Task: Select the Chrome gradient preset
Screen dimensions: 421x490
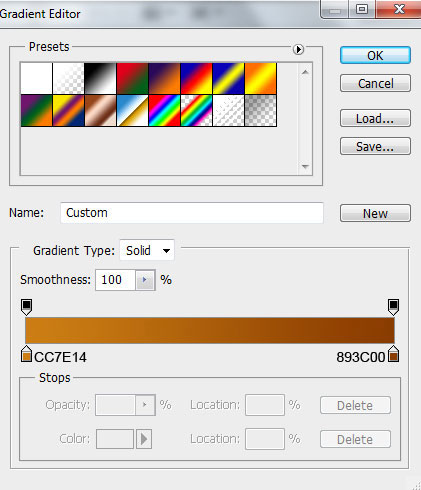Action: pos(132,110)
